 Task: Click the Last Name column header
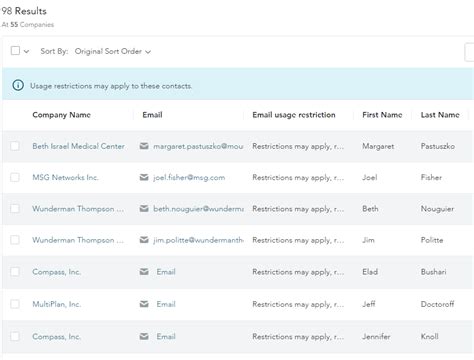(x=440, y=115)
